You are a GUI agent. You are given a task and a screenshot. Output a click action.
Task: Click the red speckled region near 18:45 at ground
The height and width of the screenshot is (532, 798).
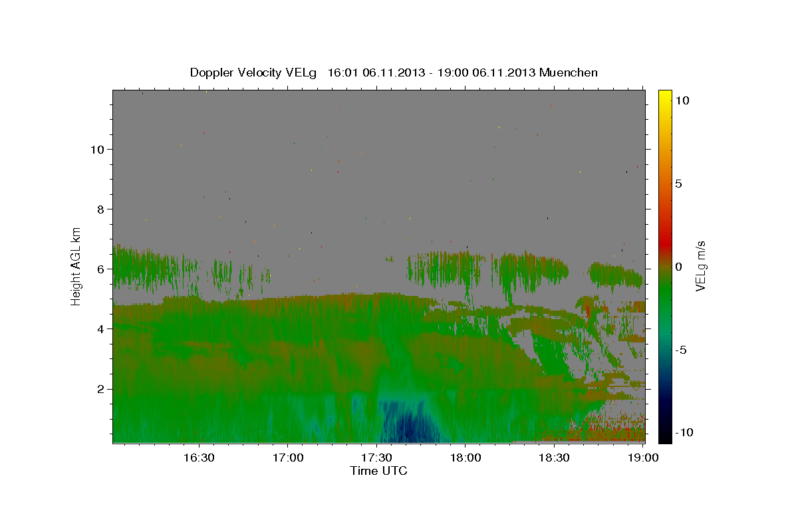pos(595,432)
